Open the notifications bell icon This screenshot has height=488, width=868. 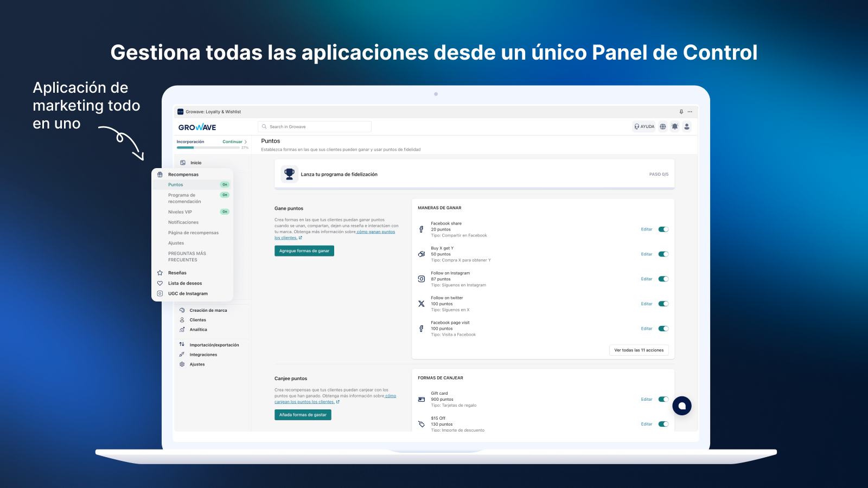coord(675,126)
